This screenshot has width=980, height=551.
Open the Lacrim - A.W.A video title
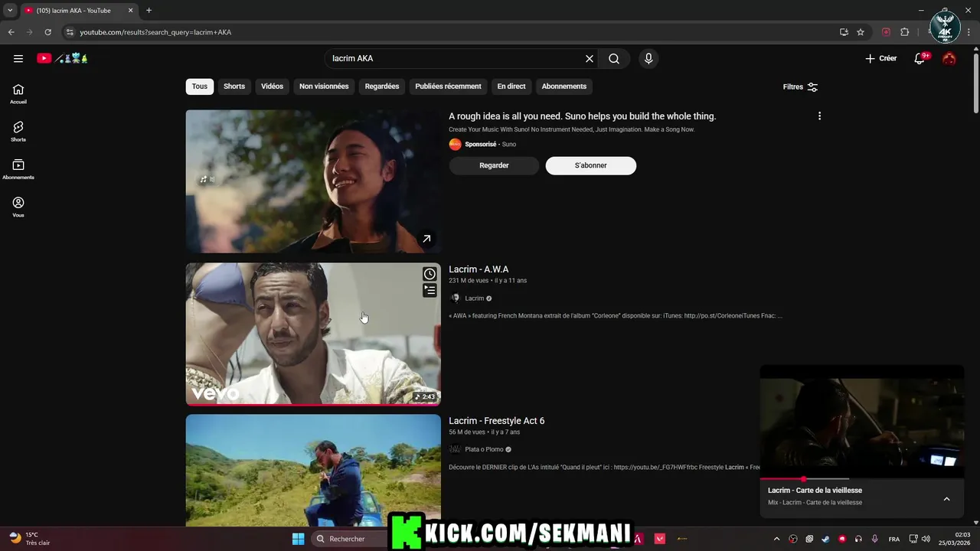(x=479, y=269)
